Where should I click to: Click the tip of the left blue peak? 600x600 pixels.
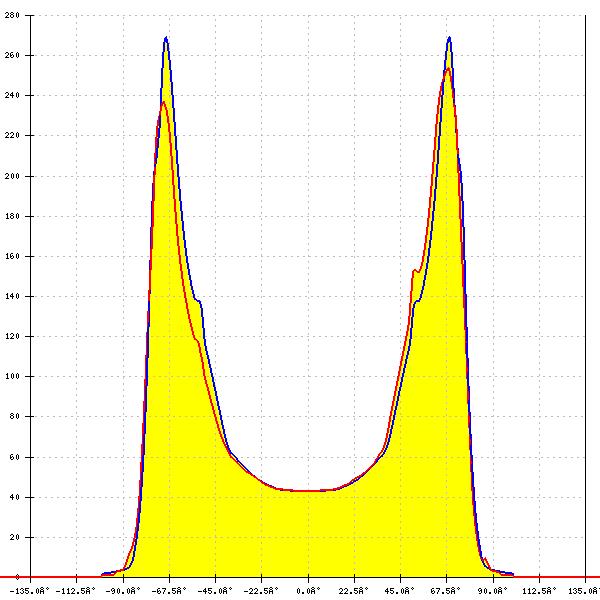[166, 38]
